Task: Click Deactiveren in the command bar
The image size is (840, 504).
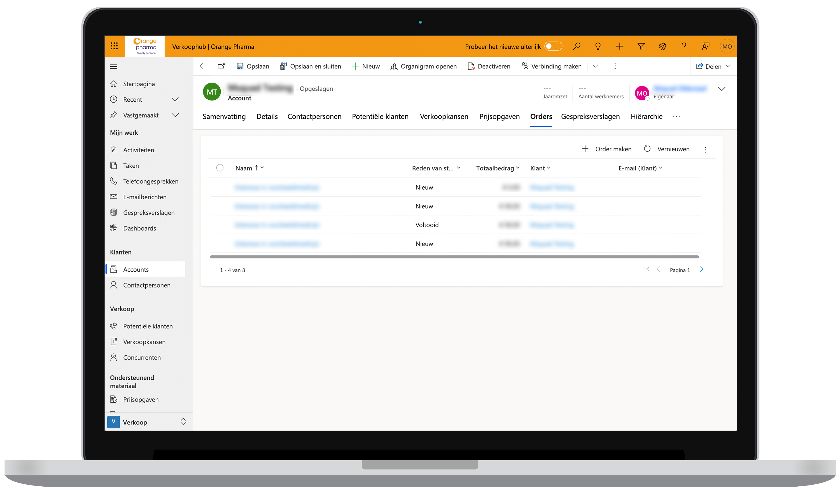Action: pyautogui.click(x=489, y=66)
